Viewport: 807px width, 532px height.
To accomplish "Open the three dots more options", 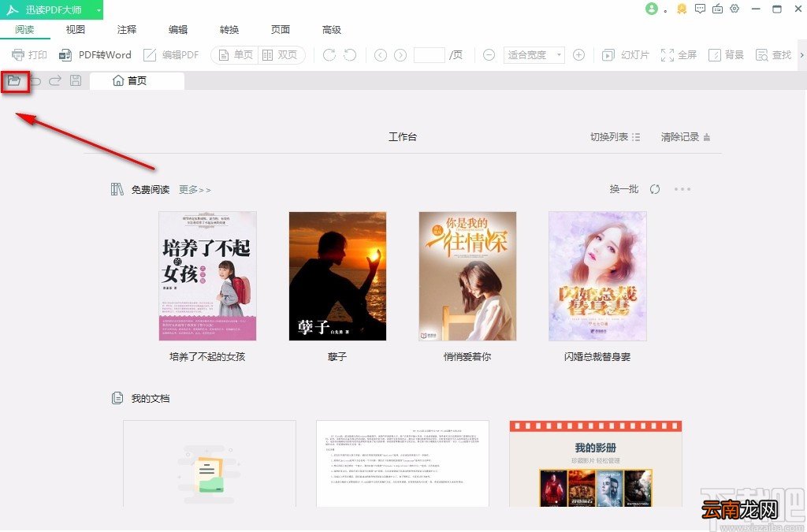I will [682, 189].
